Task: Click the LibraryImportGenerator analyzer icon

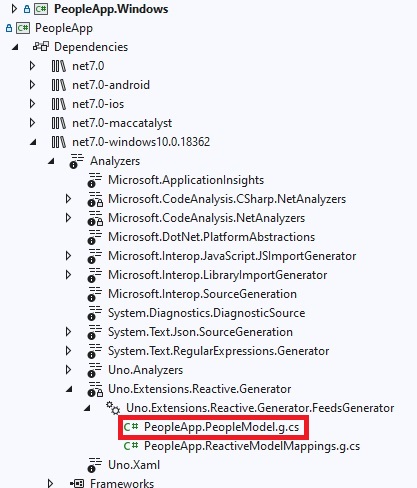Action: (x=94, y=275)
